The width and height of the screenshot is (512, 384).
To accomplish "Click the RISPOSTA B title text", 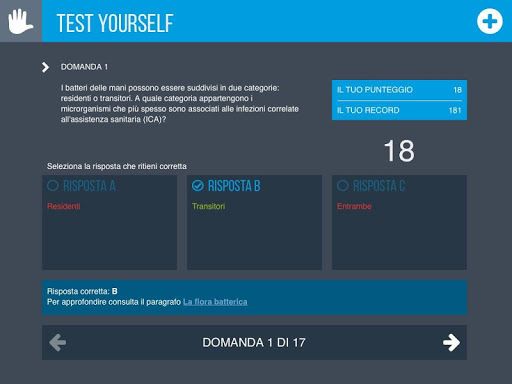I will point(234,186).
